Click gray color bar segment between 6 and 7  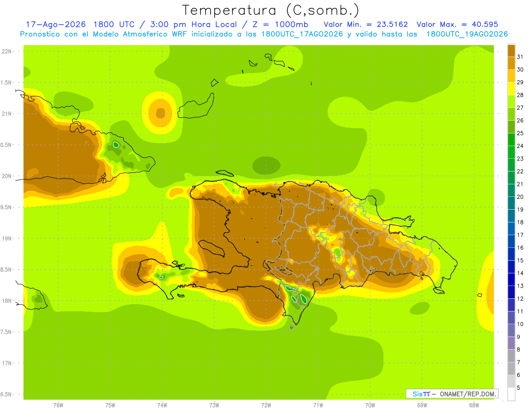tap(511, 368)
